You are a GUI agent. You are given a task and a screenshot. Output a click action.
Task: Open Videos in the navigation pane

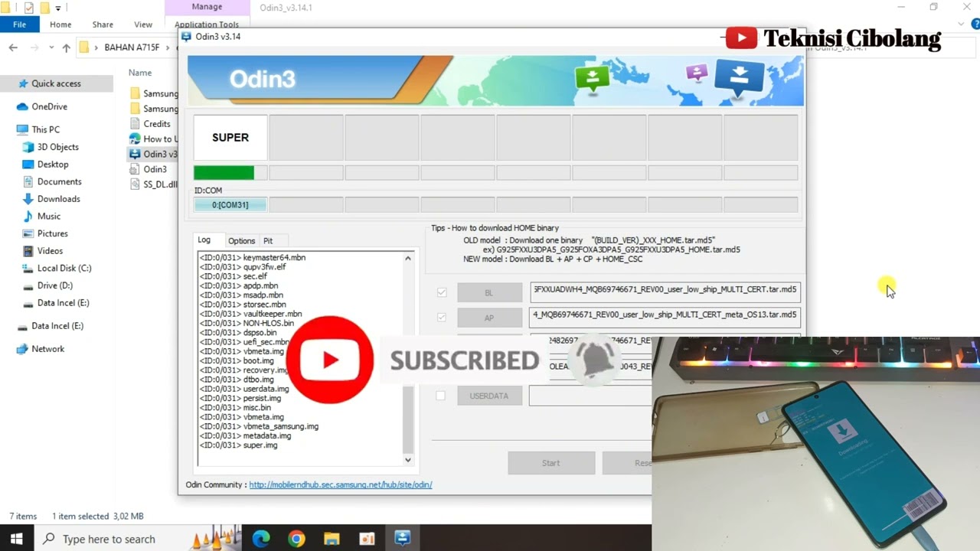click(50, 251)
